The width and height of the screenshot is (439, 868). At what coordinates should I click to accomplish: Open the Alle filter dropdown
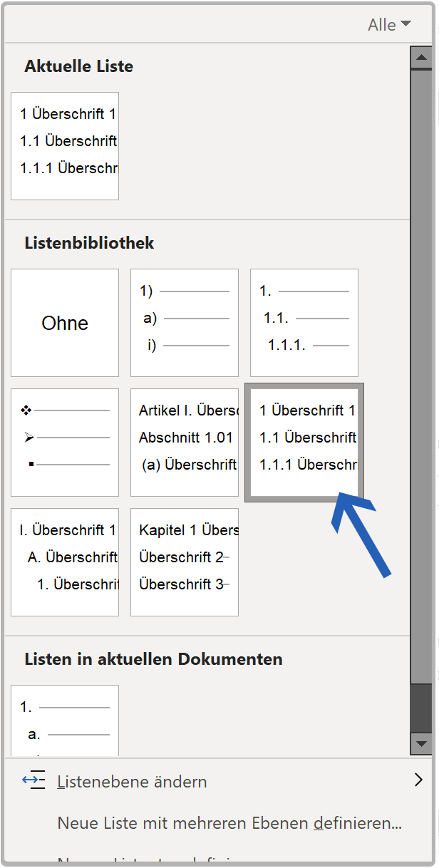coord(388,25)
